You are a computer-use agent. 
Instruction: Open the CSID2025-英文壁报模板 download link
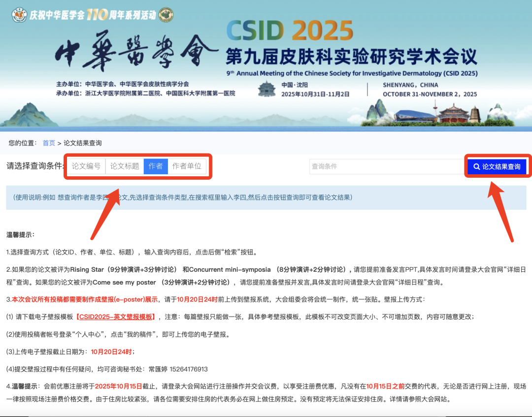pos(117,317)
